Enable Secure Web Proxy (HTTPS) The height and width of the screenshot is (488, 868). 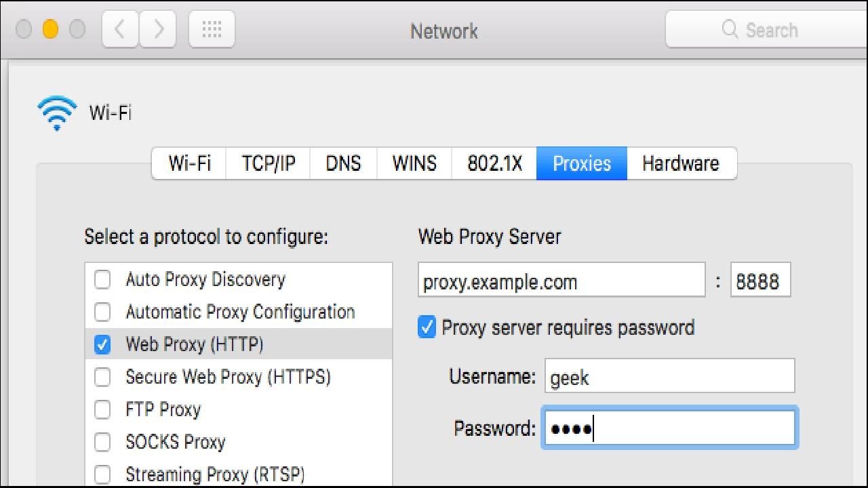point(102,377)
